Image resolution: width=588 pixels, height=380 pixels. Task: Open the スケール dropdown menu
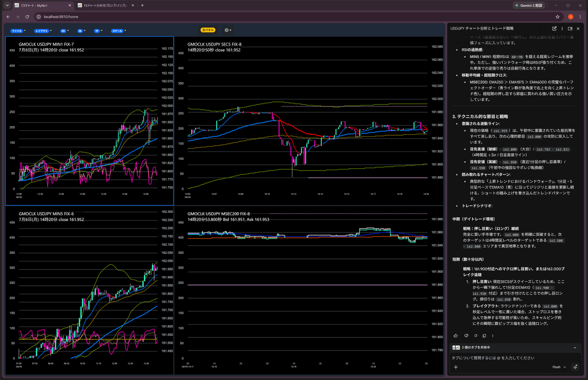(x=119, y=30)
